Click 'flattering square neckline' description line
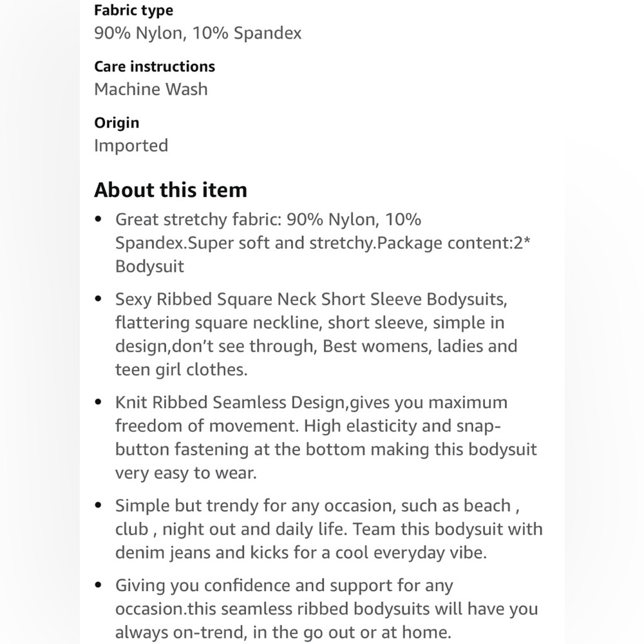The image size is (644, 644). pos(310,323)
